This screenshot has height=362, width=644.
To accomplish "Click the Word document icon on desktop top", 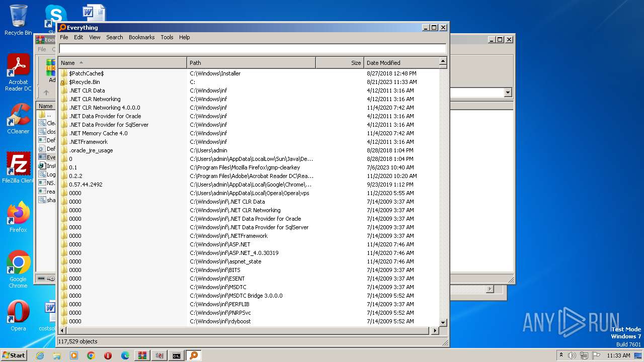I will click(94, 14).
